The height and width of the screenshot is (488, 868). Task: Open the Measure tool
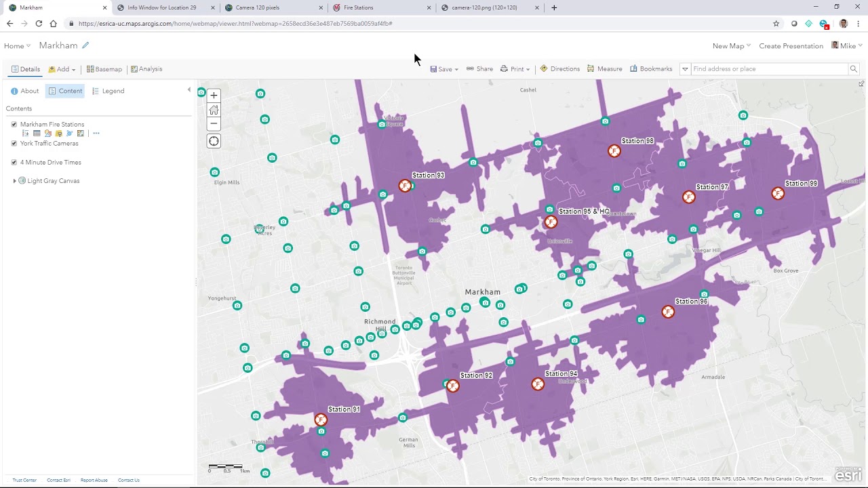click(x=604, y=69)
